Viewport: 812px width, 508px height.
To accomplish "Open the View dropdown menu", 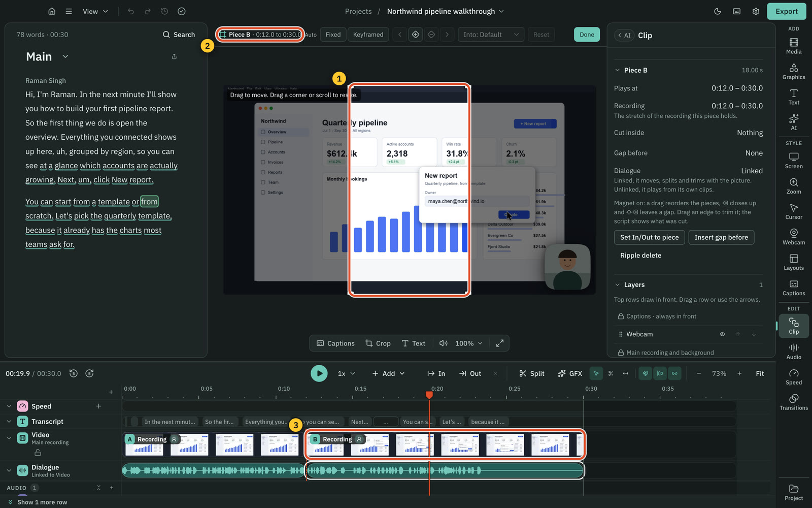I will click(x=95, y=11).
